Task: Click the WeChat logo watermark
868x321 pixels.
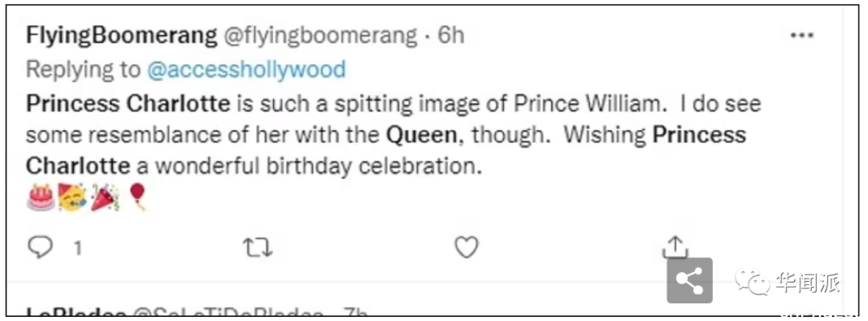Action: click(x=751, y=282)
